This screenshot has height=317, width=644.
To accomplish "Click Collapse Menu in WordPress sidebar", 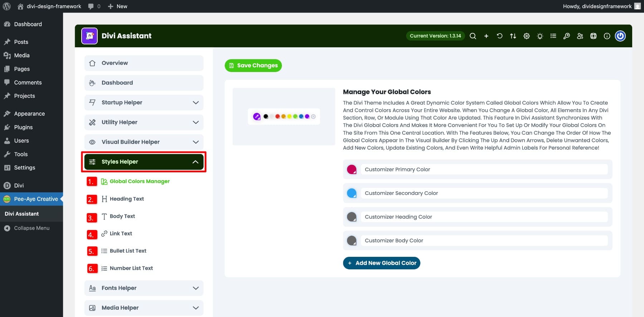I will pyautogui.click(x=27, y=228).
